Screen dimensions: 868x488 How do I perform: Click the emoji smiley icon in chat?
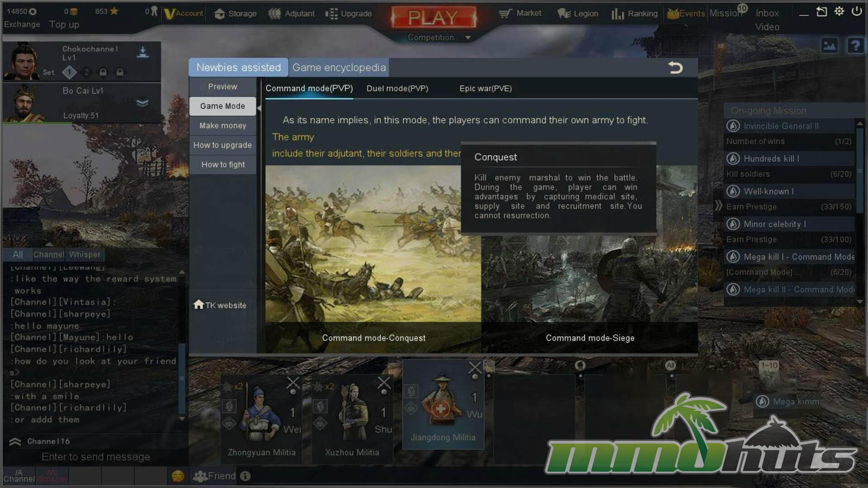pyautogui.click(x=178, y=476)
